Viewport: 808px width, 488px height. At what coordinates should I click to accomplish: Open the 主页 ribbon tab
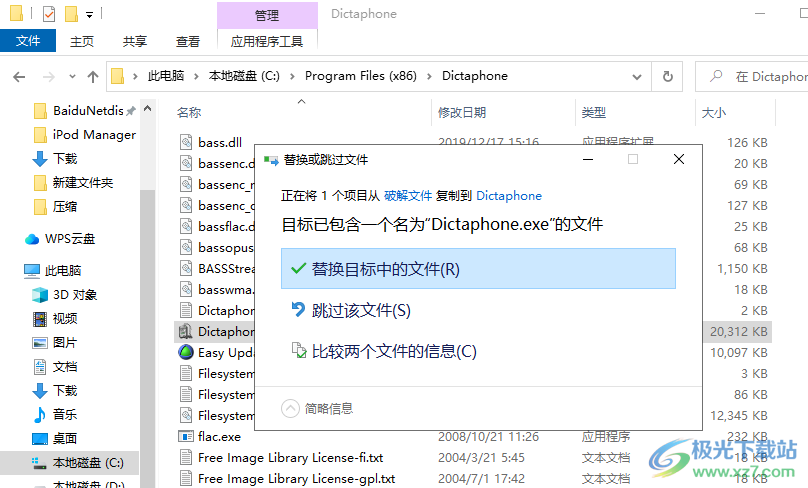[x=82, y=42]
